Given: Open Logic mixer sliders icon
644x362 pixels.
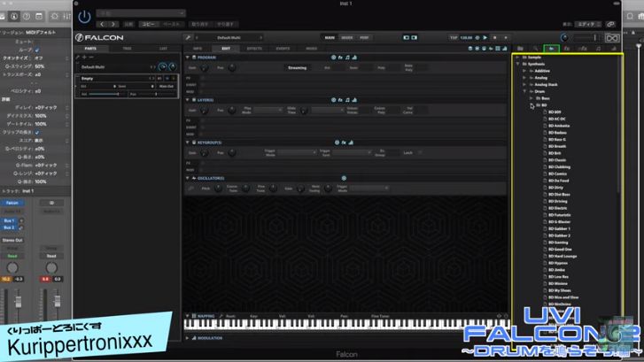Looking at the screenshot, I should coord(66,17).
